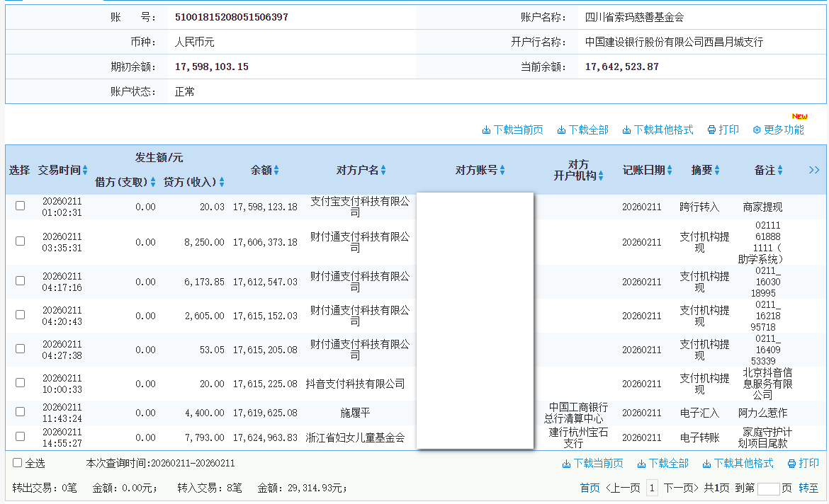829x504 pixels.
Task: Select the 抖音支付科技有限公司 transaction row checkbox
Action: 20,383
